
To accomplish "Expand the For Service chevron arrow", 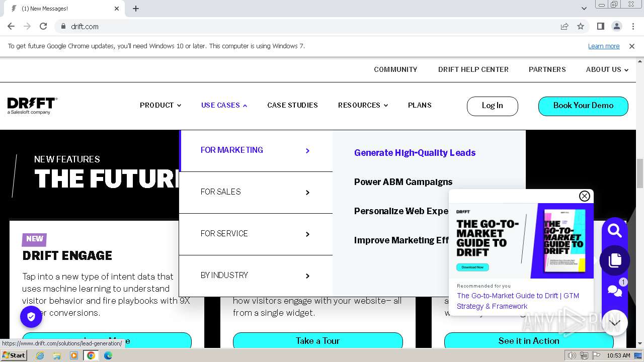I will coord(307,234).
